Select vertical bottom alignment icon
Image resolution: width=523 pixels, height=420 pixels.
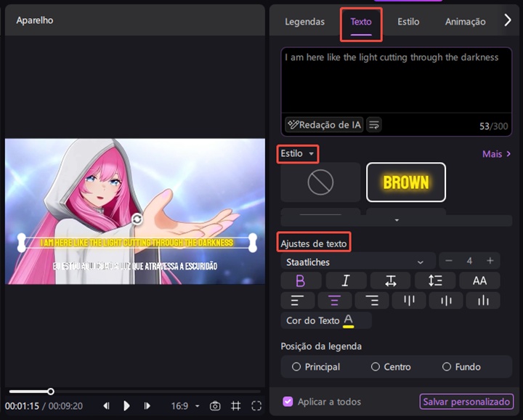483,301
